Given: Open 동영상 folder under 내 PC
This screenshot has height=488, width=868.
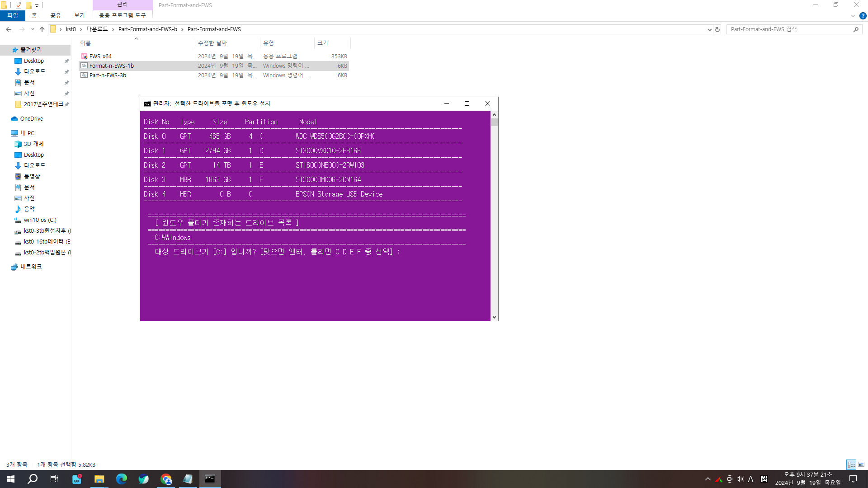Looking at the screenshot, I should (32, 177).
